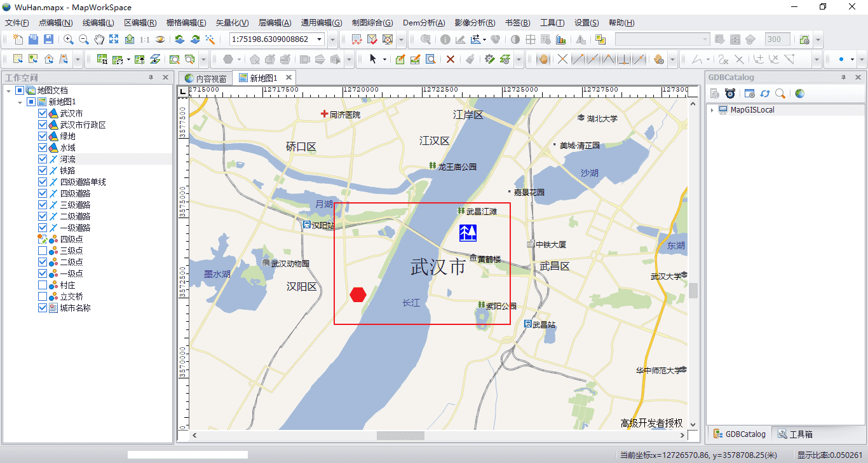Open the grey hexagon shape dropdown

(x=240, y=59)
